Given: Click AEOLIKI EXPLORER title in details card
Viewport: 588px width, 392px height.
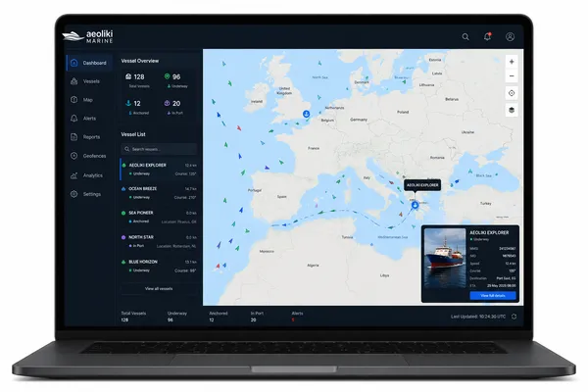Looking at the screenshot, I should [x=489, y=232].
